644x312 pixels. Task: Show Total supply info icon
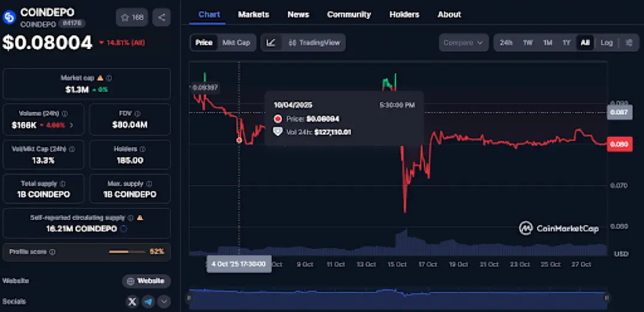click(63, 183)
